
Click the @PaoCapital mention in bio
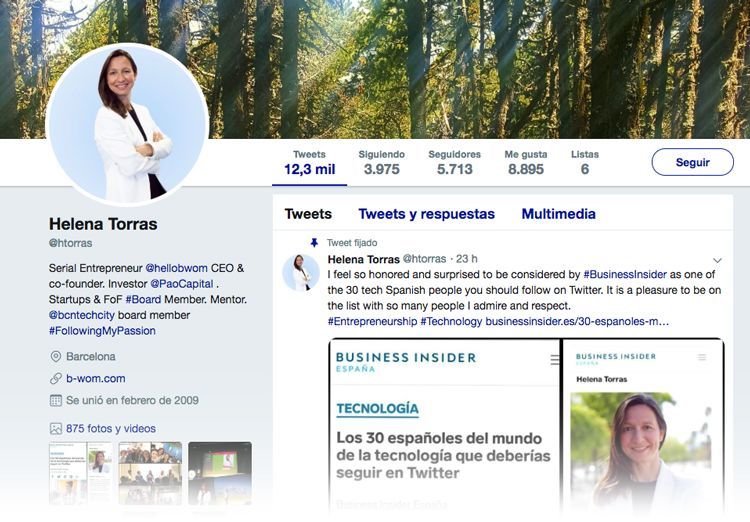click(182, 284)
